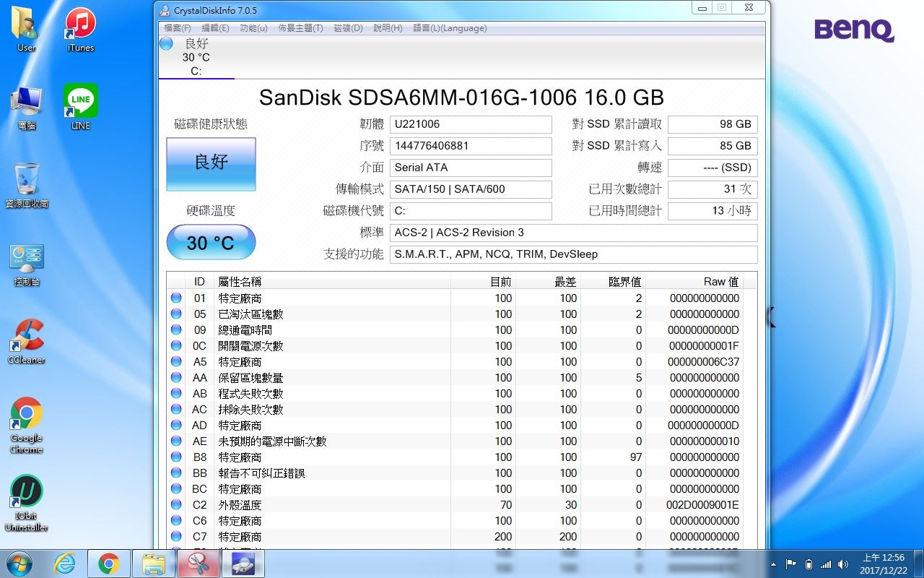Launch iTunes from desktop shortcut
Viewport: 924px width, 578px height.
tap(80, 29)
